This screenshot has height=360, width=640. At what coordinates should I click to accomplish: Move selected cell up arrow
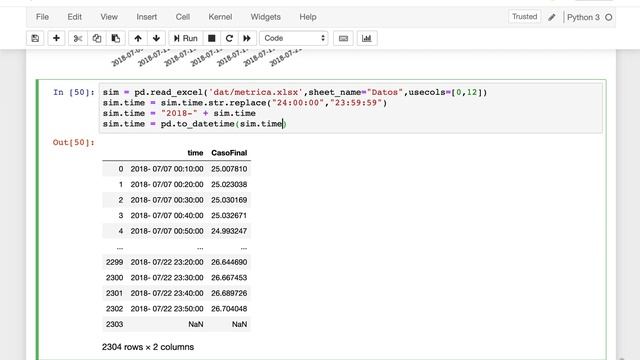[138, 38]
